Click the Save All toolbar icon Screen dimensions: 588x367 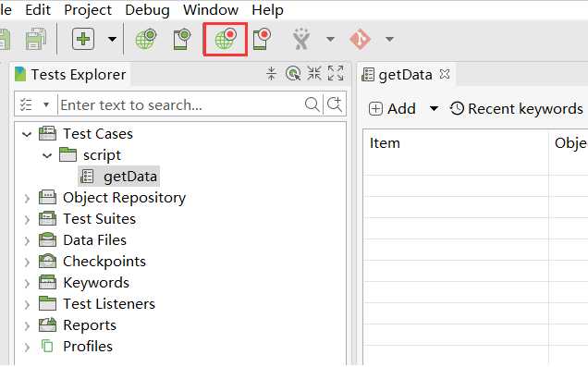[x=36, y=39]
